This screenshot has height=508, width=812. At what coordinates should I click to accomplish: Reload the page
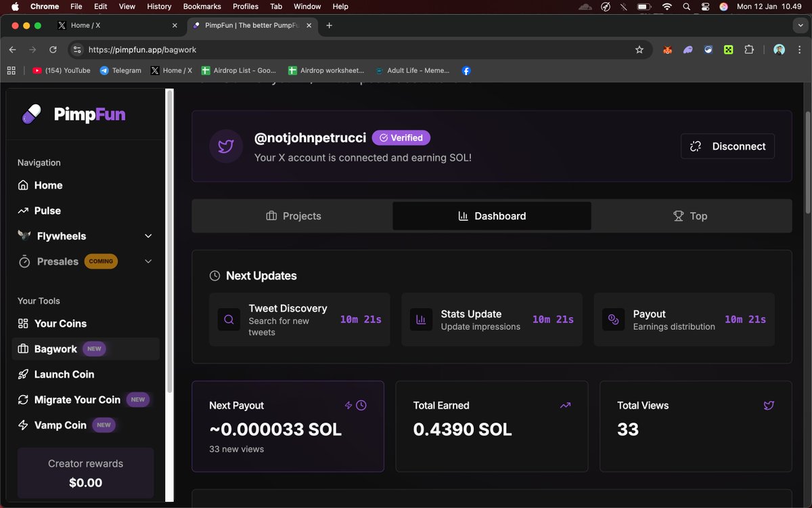pyautogui.click(x=53, y=49)
